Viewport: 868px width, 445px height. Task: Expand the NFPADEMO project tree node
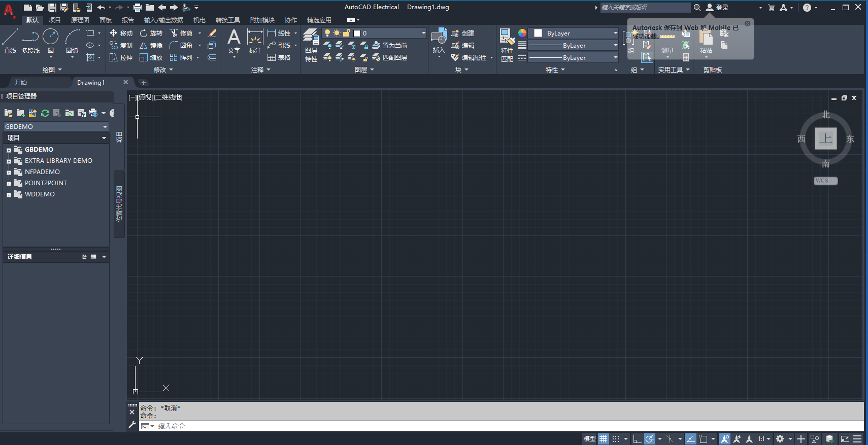coord(9,173)
